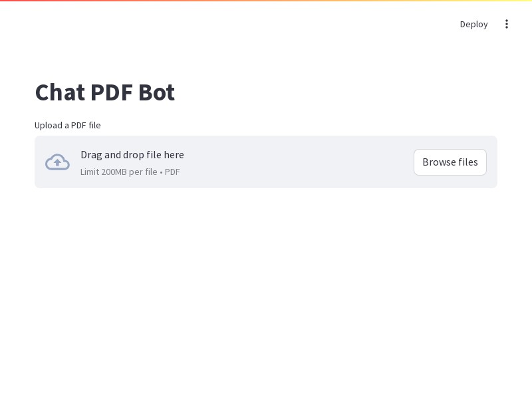Click the empty middle of the file dropzone
532x399 pixels.
299,162
